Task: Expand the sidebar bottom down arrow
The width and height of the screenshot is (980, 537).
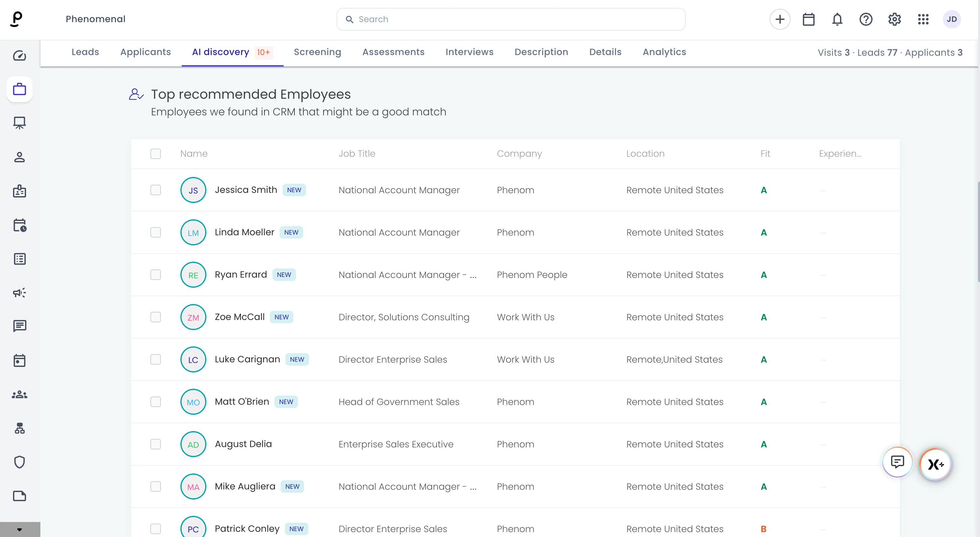Action: (x=20, y=530)
